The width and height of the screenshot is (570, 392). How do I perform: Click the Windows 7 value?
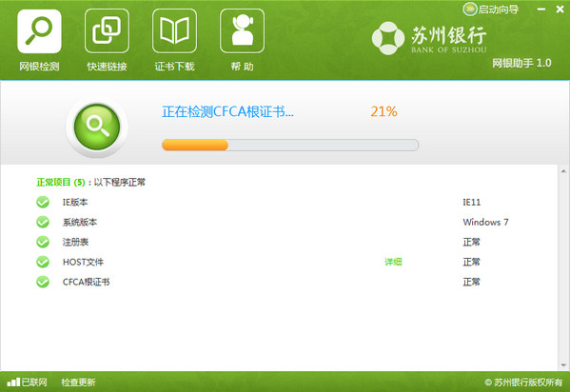pyautogui.click(x=485, y=223)
